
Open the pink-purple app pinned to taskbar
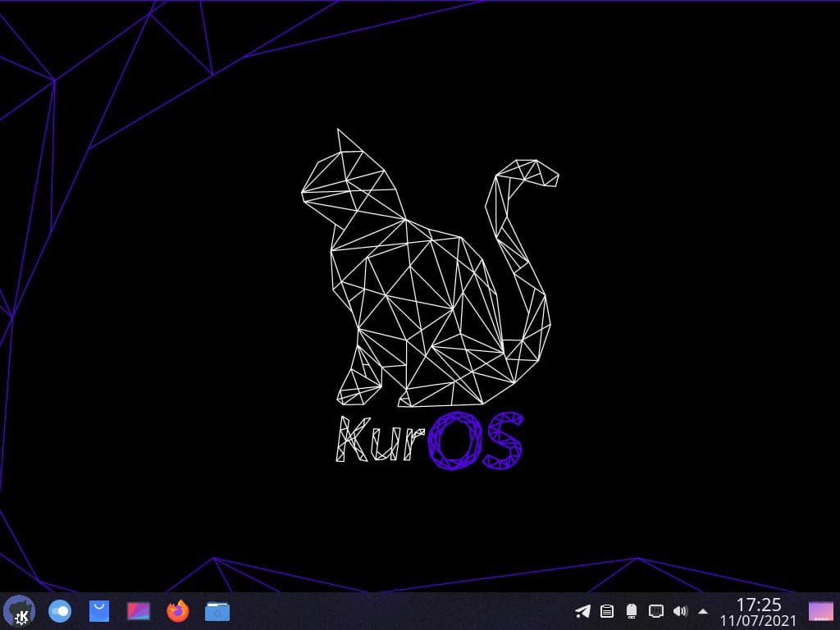click(138, 611)
